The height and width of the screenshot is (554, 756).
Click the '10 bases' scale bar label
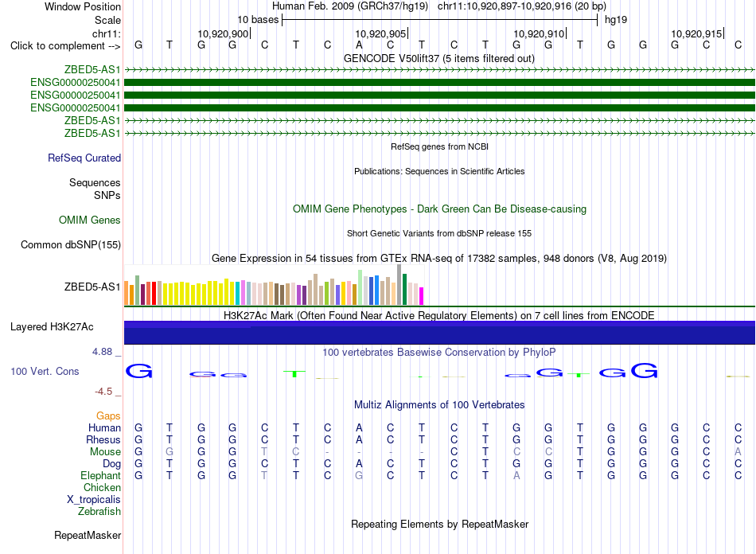tap(258, 20)
